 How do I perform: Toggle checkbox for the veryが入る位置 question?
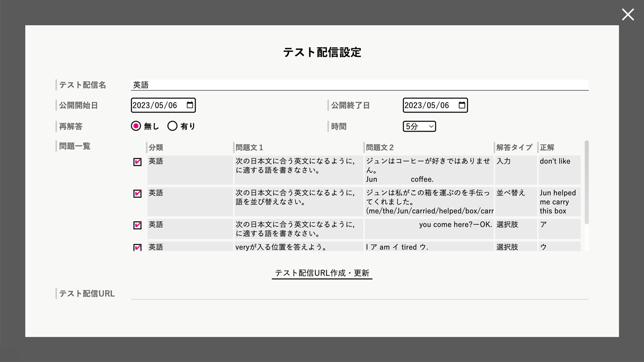tap(137, 247)
